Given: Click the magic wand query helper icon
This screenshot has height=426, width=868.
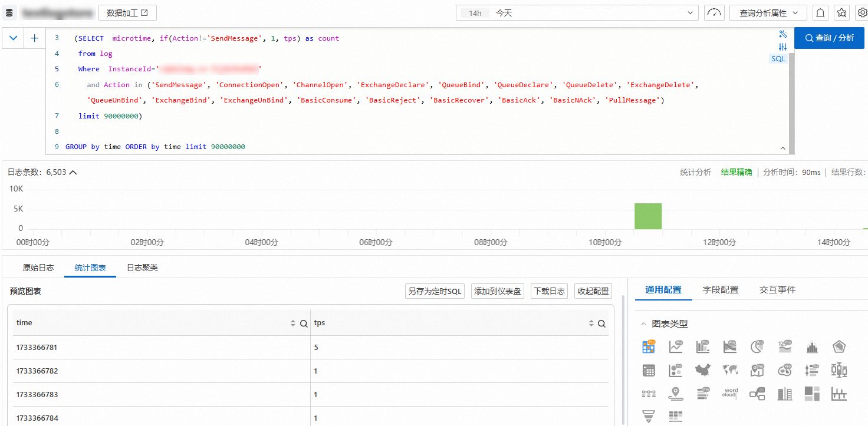Looking at the screenshot, I should (x=783, y=34).
